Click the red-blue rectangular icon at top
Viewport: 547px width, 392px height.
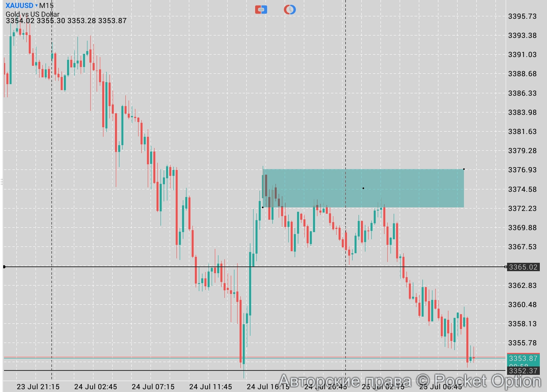[x=261, y=10]
